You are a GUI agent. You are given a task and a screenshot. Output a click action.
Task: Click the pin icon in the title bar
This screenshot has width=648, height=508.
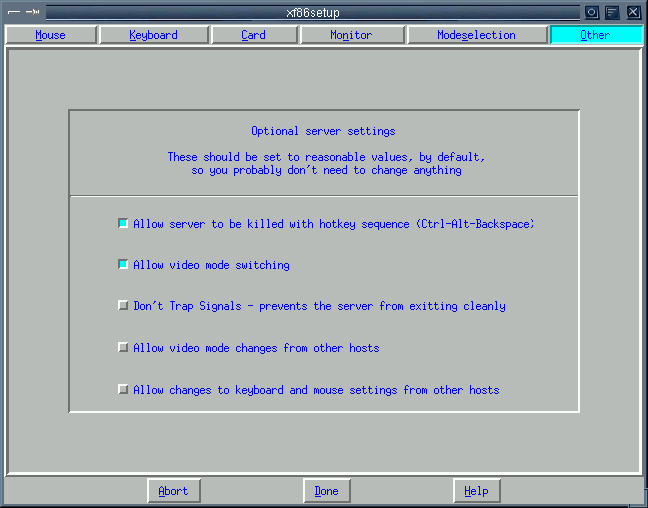[x=32, y=12]
